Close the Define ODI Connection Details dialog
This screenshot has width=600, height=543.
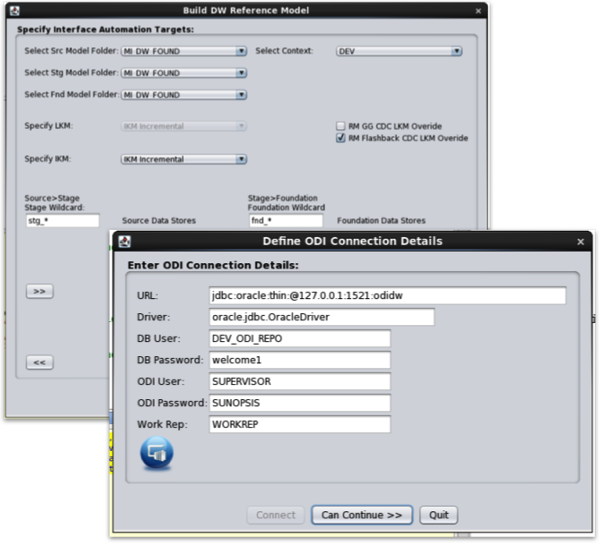[580, 241]
